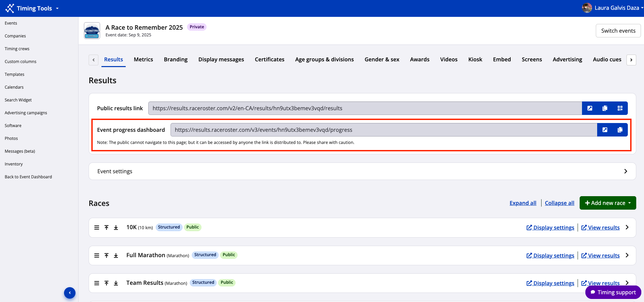Viewport: 644px width, 302px height.
Task: Expand the 10K race row chevron
Action: tap(627, 228)
